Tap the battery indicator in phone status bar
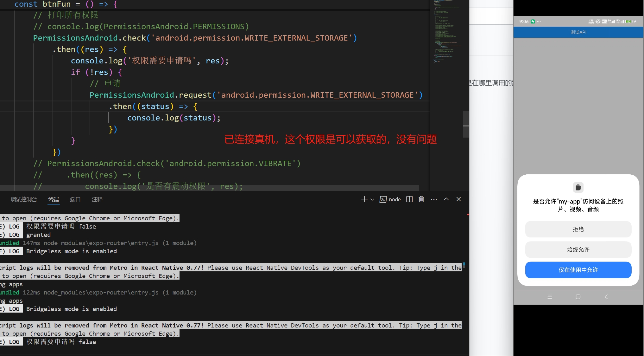This screenshot has height=356, width=644. pos(629,22)
